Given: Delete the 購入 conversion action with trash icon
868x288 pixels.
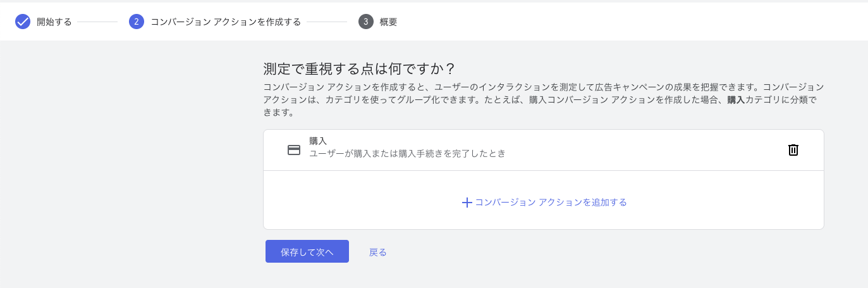Looking at the screenshot, I should pos(793,150).
